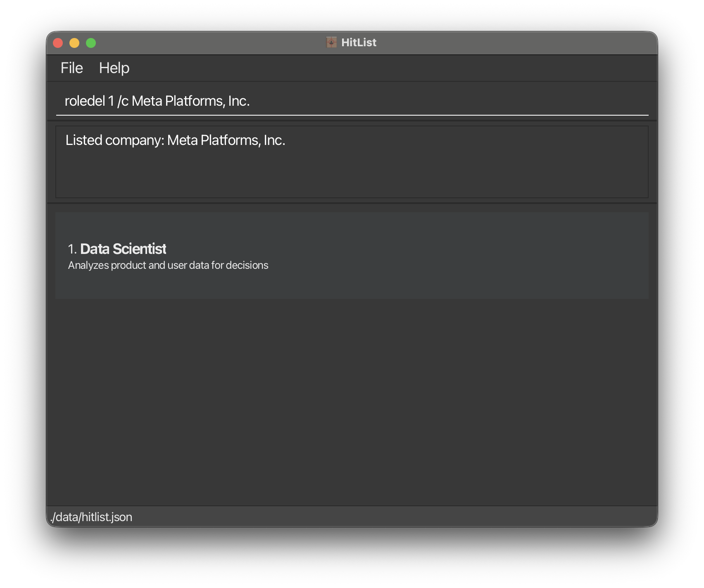Click the HitList app icon in title bar

click(331, 42)
